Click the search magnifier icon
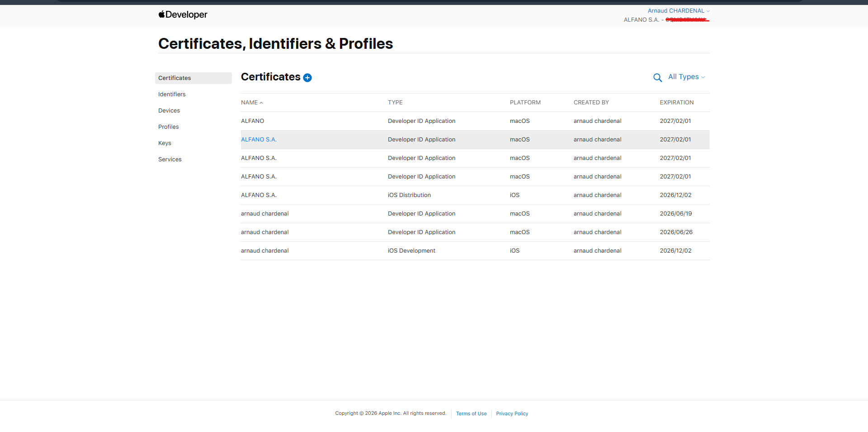This screenshot has height=432, width=868. (x=657, y=78)
